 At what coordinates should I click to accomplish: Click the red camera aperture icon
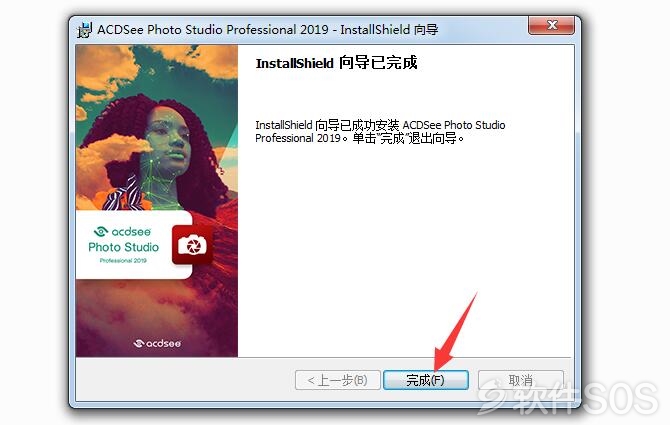(192, 245)
